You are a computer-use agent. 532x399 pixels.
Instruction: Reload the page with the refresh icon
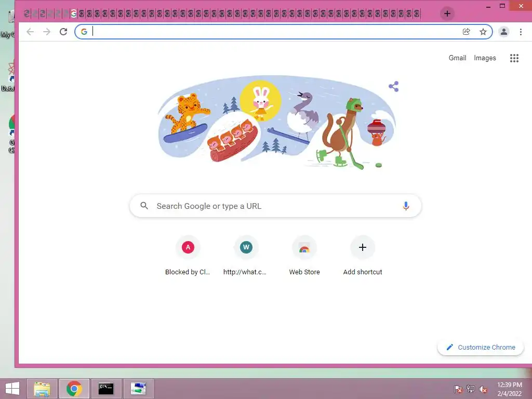(63, 32)
